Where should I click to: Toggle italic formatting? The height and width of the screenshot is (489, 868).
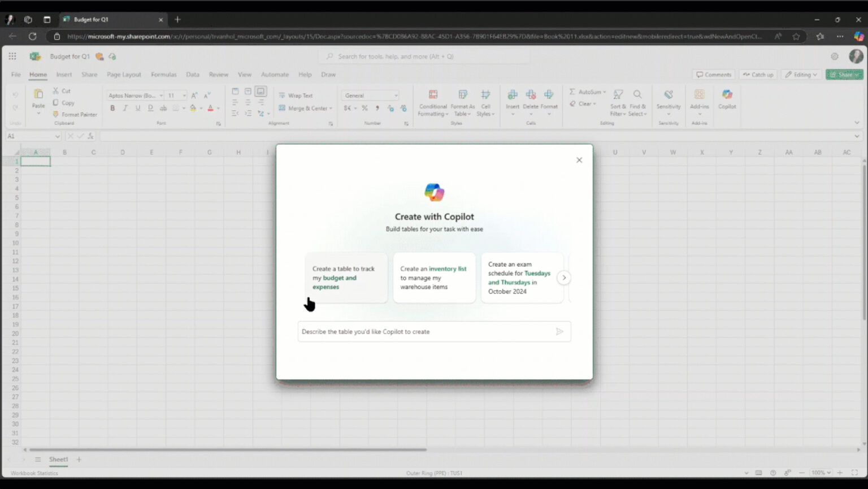click(x=125, y=108)
